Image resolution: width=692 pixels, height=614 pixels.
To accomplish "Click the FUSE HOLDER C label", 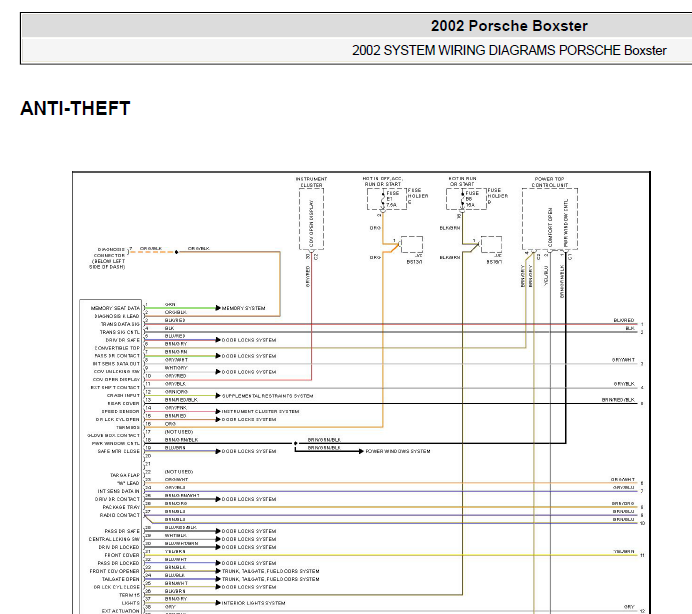I will (x=417, y=196).
